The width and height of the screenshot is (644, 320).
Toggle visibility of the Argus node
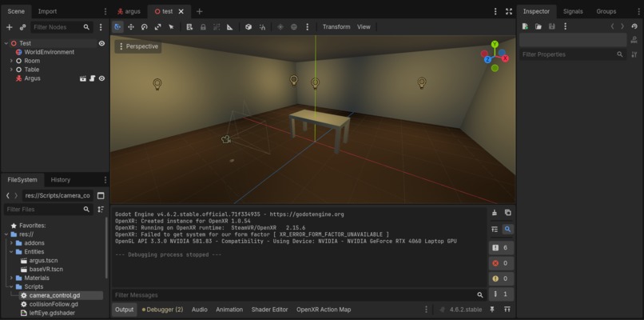click(101, 78)
